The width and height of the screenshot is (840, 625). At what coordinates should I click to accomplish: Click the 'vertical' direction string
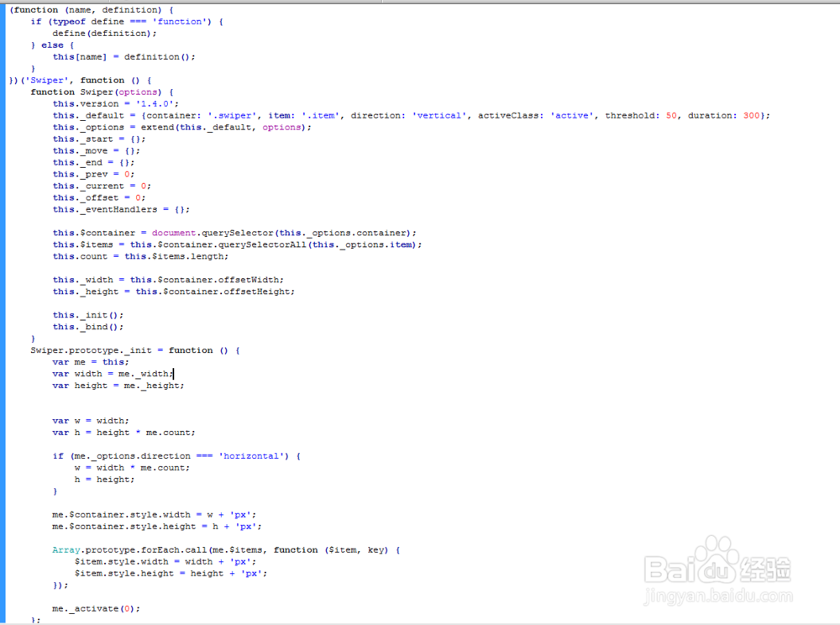pyautogui.click(x=438, y=116)
